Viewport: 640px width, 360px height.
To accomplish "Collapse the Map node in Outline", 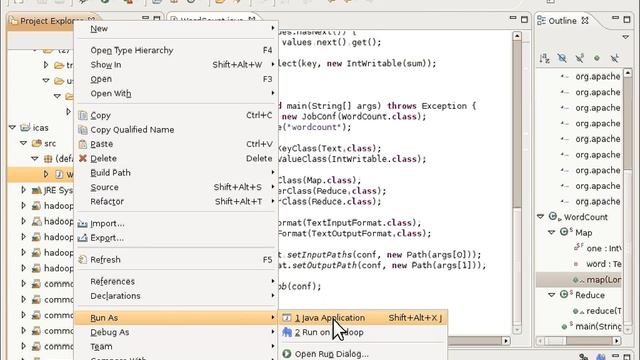I will click(x=551, y=232).
